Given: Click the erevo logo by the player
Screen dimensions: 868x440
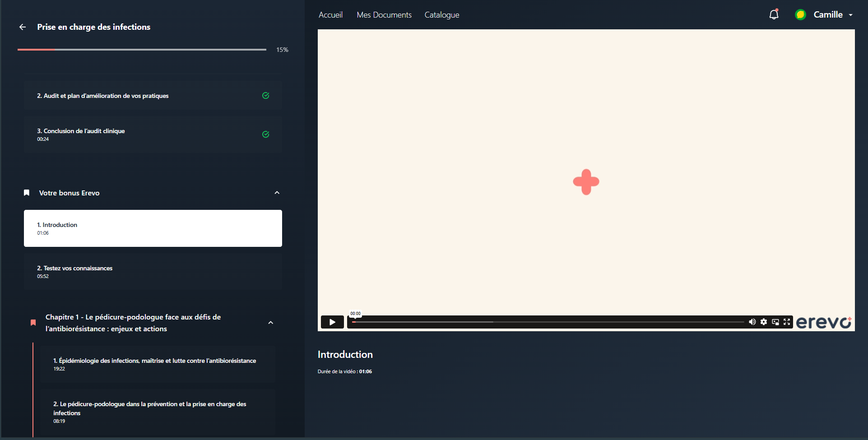Looking at the screenshot, I should 824,322.
